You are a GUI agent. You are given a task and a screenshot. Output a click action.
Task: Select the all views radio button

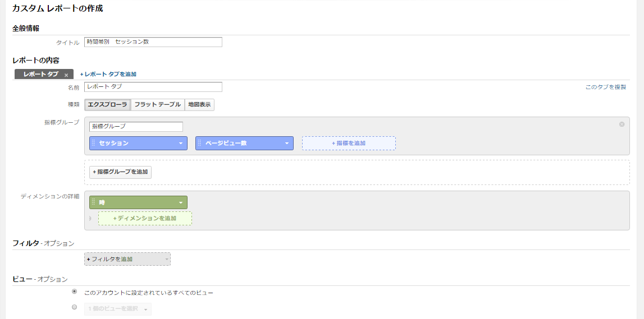click(x=75, y=292)
